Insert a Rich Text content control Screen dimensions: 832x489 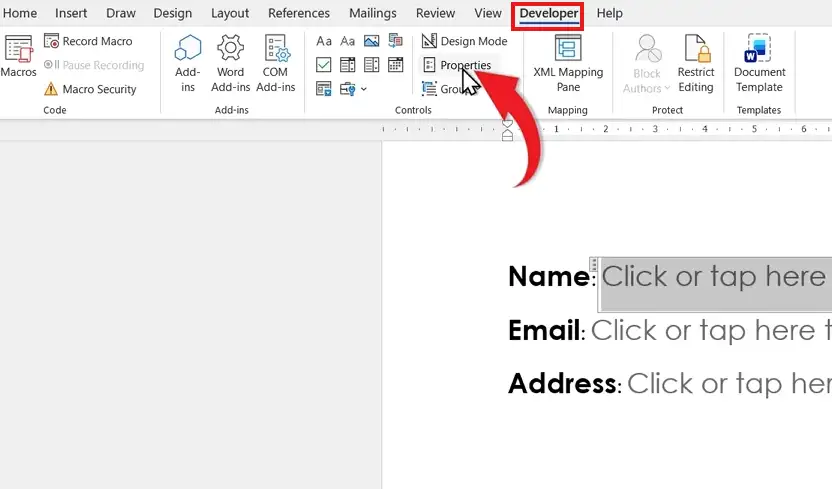(324, 41)
